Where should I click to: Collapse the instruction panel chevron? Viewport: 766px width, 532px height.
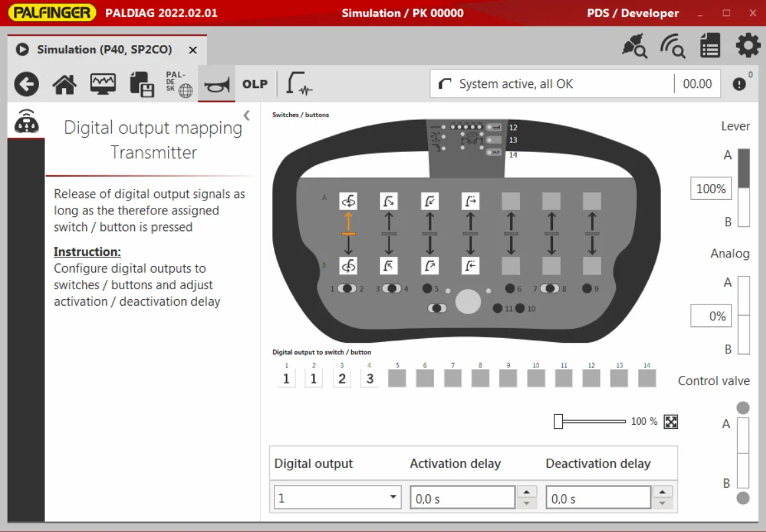coord(247,115)
